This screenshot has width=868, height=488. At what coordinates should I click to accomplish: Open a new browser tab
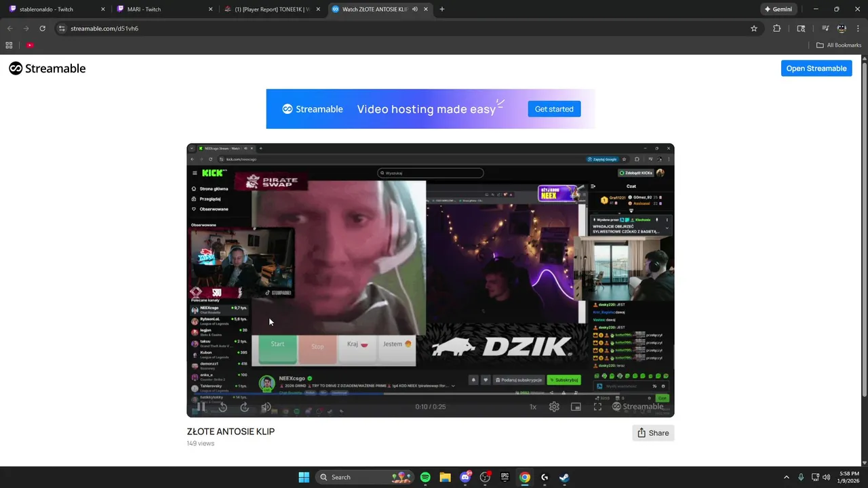[442, 9]
